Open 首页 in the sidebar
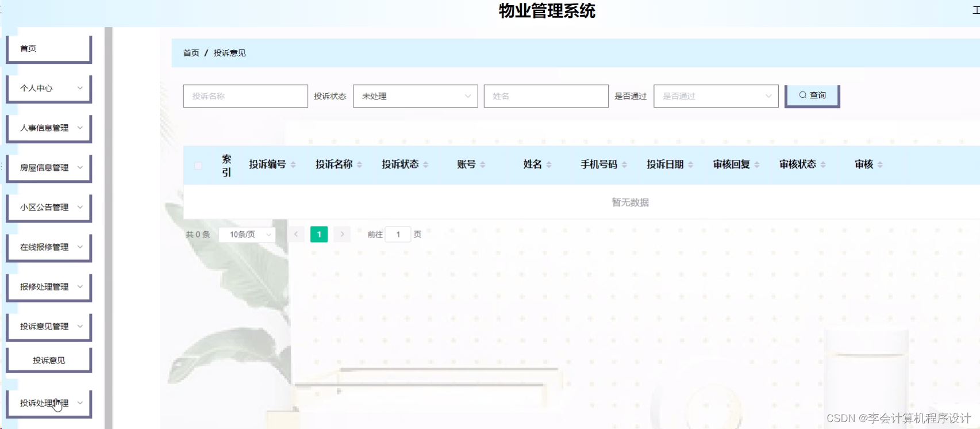This screenshot has height=429, width=980. [49, 48]
